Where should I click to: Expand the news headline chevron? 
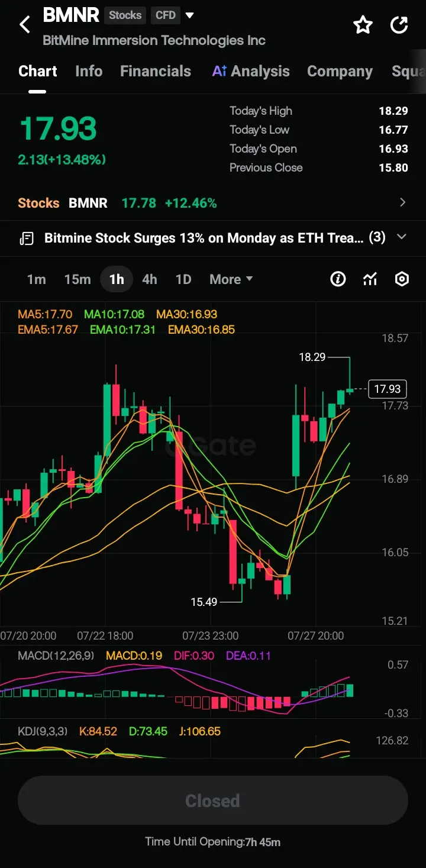(402, 237)
